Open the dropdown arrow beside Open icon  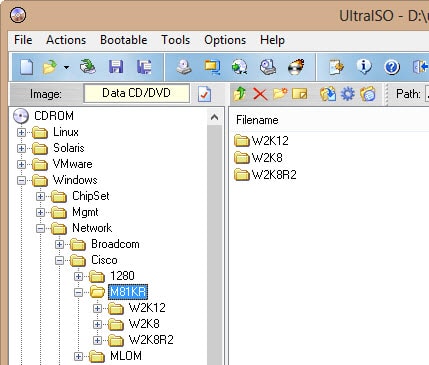point(67,67)
